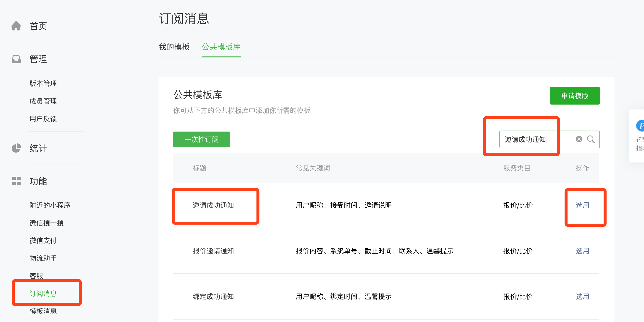Click 选用 for 报价邀请通知 row
The image size is (644, 322).
(582, 251)
